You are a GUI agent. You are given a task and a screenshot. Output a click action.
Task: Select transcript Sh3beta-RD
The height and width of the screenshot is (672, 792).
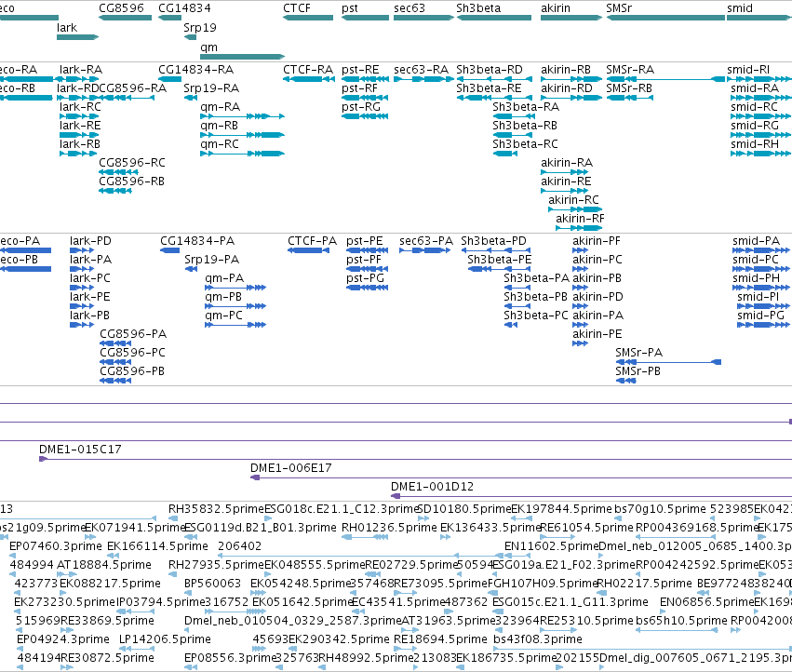coord(489,70)
